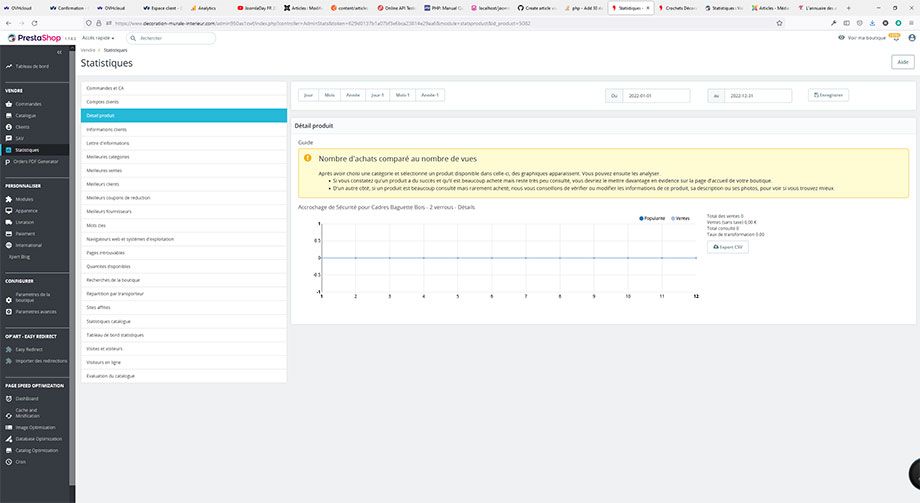Select Visiteurs en ligne stats module

(x=184, y=362)
